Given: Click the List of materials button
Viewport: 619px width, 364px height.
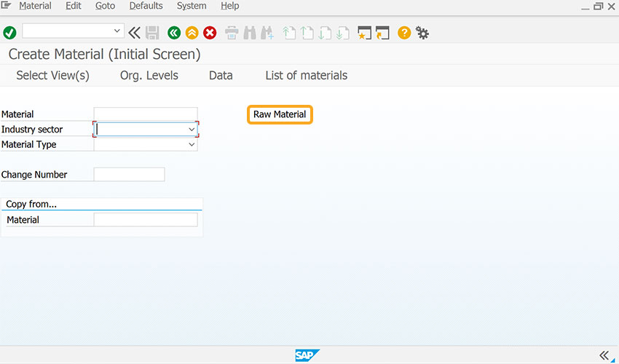Looking at the screenshot, I should (x=307, y=76).
